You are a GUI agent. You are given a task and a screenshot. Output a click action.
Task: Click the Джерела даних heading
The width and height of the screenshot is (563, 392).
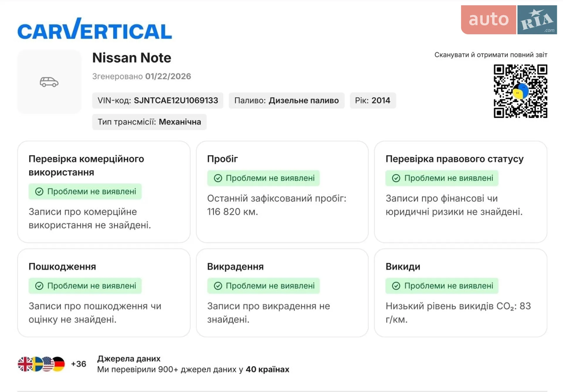pos(129,359)
